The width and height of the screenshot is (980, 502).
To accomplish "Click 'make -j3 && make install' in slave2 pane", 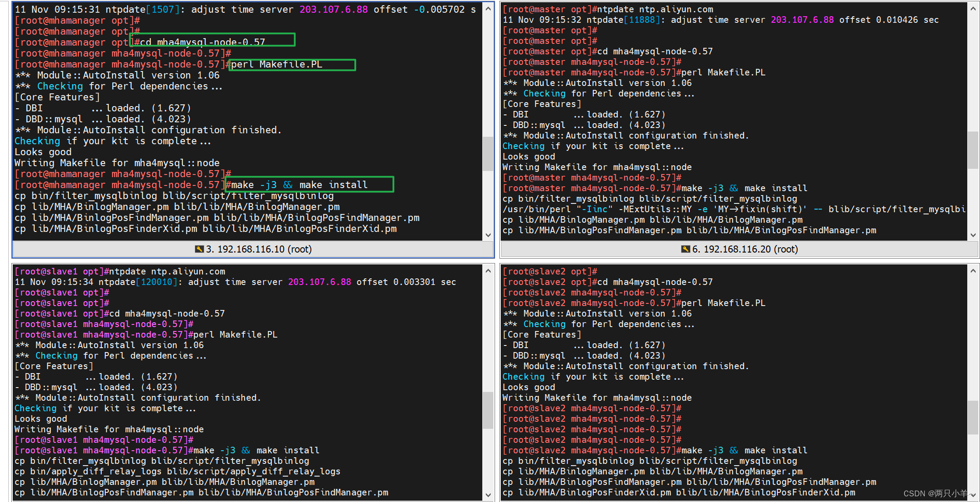I will (x=744, y=450).
